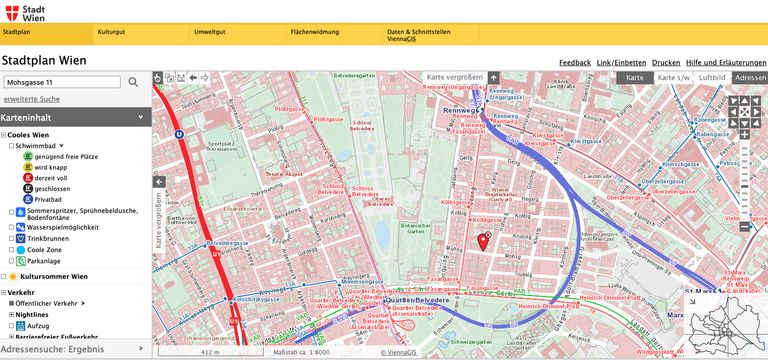Enable the Schwimmbad layer checkbox
The height and width of the screenshot is (360, 768).
pos(11,146)
